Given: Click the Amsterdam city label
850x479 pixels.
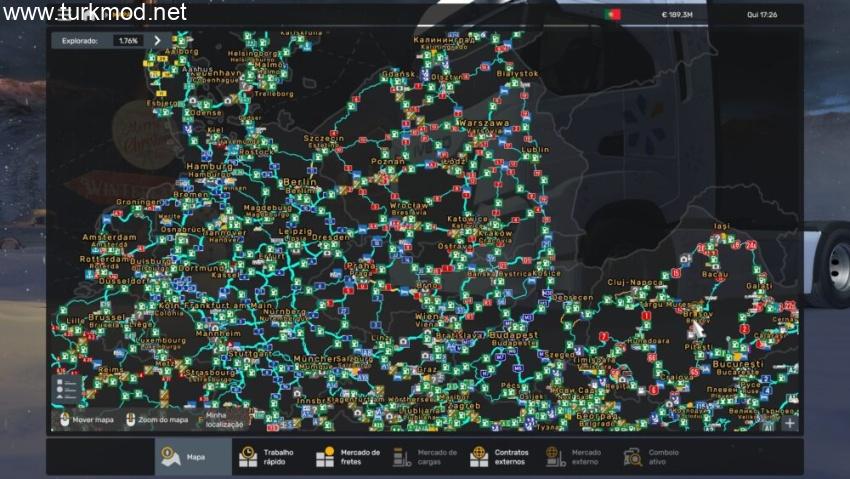Looking at the screenshot, I should click(110, 237).
